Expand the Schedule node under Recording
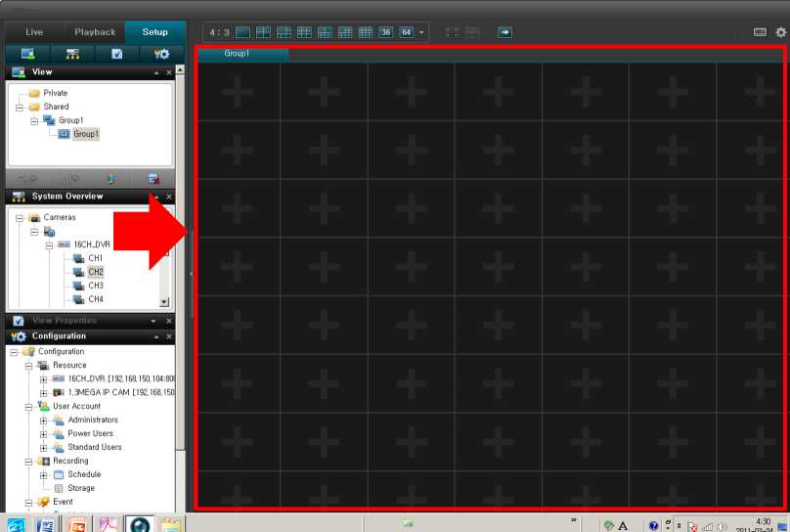Viewport: 790px width, 532px height. (44, 474)
